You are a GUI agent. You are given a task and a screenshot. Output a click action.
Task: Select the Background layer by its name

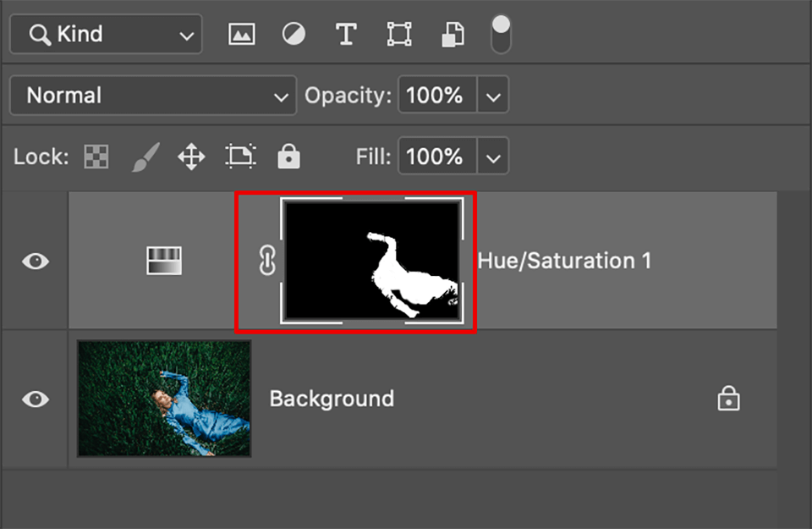[x=332, y=399]
